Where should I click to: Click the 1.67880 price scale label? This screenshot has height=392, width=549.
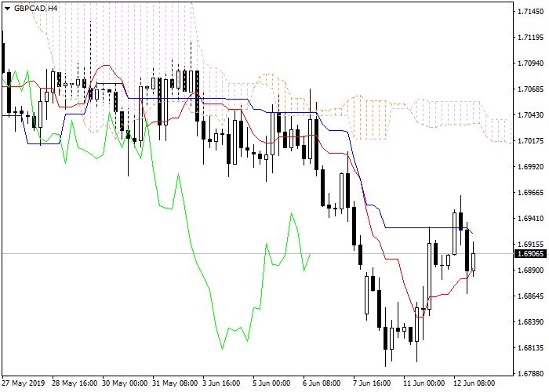tap(531, 374)
